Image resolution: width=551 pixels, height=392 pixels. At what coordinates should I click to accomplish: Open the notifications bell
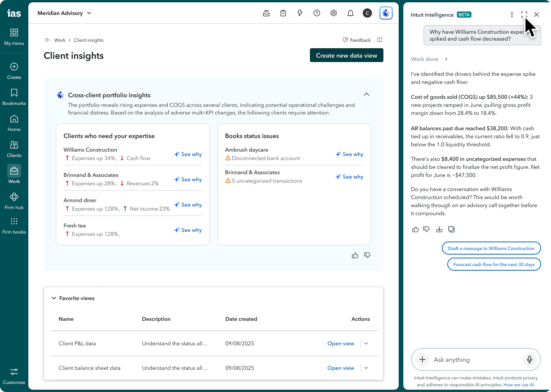point(350,13)
